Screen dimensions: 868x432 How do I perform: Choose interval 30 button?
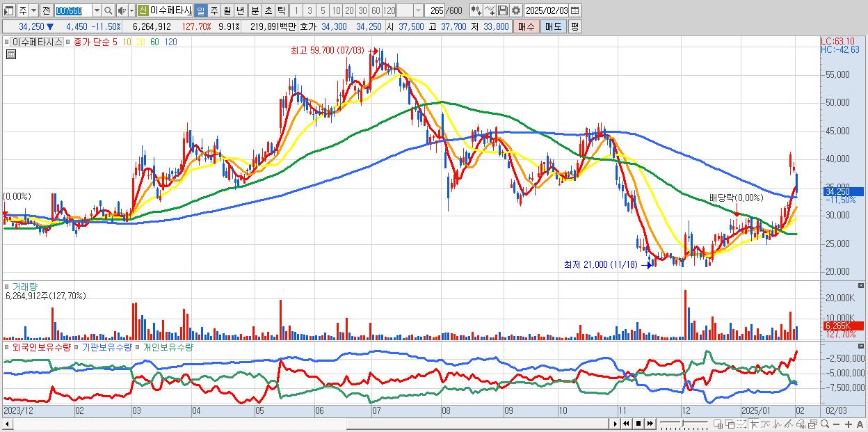coord(362,10)
